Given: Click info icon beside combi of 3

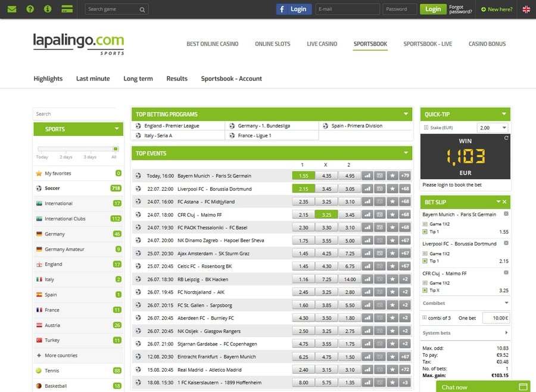Looking at the screenshot, I should click(425, 318).
